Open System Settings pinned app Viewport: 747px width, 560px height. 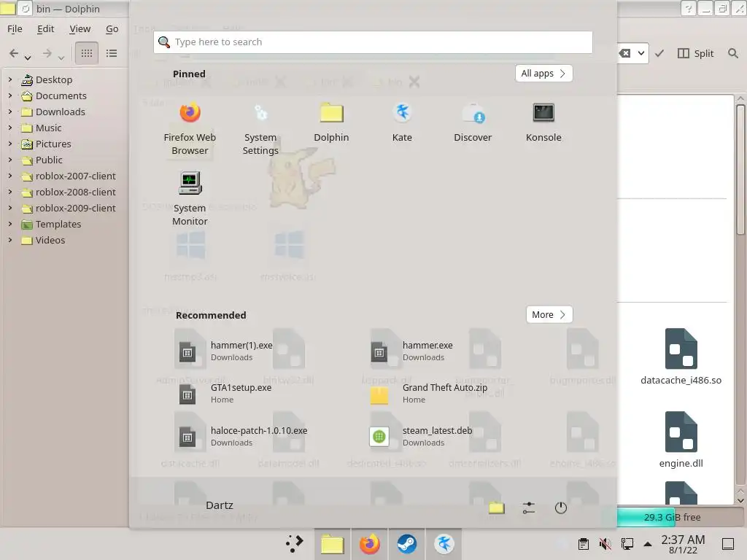(x=260, y=128)
